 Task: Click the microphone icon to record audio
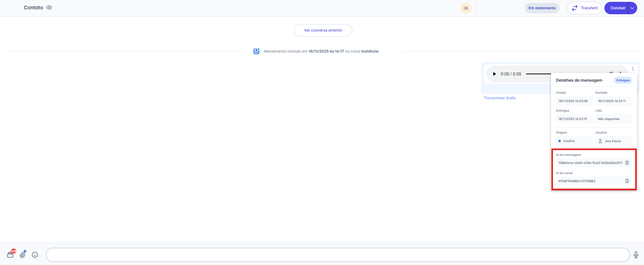[636, 255]
